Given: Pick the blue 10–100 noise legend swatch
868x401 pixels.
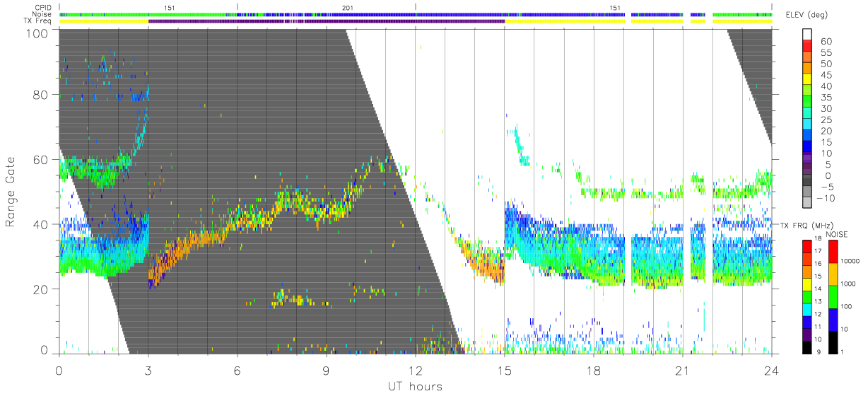Looking at the screenshot, I should tap(833, 319).
